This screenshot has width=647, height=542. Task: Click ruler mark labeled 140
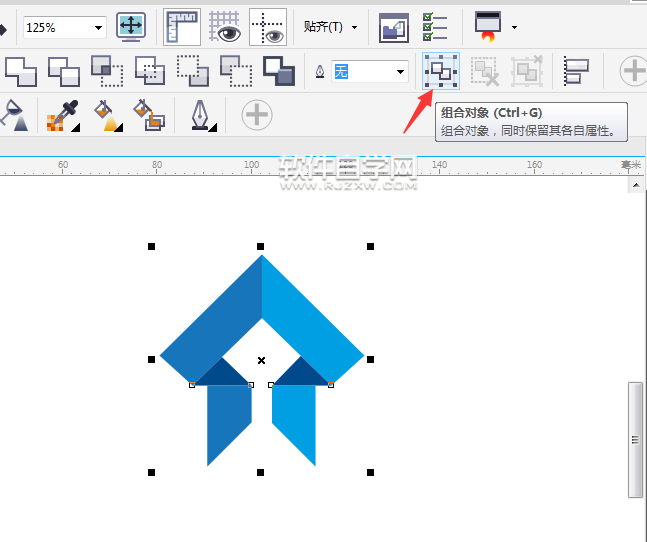439,165
